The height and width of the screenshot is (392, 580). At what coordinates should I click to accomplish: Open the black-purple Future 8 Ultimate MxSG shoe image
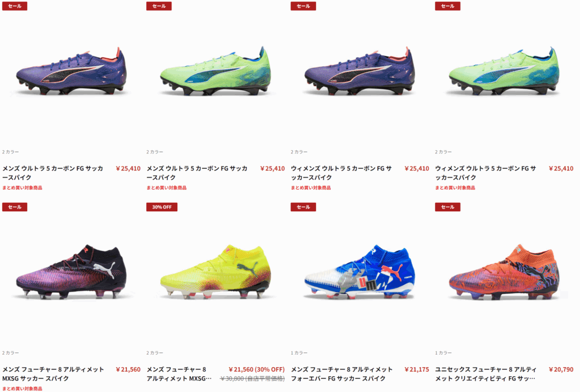point(71,272)
